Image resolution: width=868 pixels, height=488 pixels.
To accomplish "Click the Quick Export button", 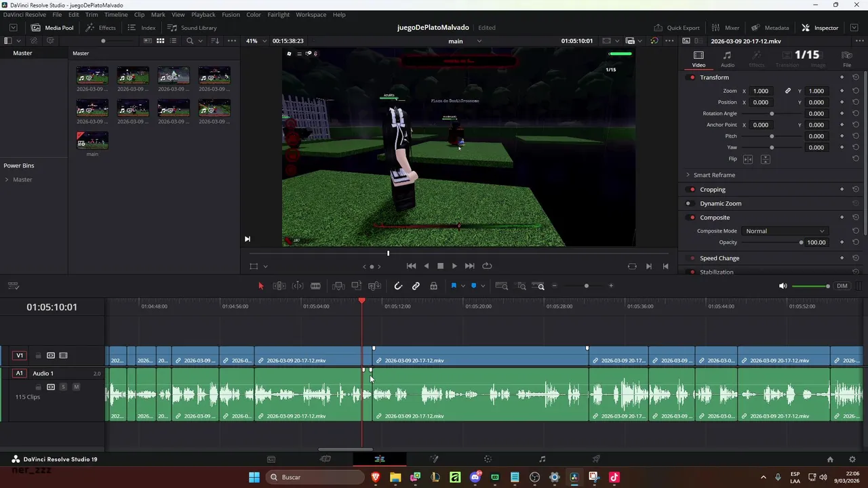I will click(x=677, y=28).
